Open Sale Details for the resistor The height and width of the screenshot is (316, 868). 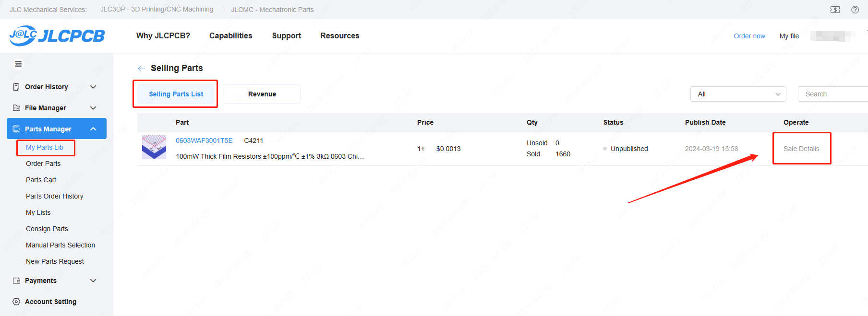[801, 149]
